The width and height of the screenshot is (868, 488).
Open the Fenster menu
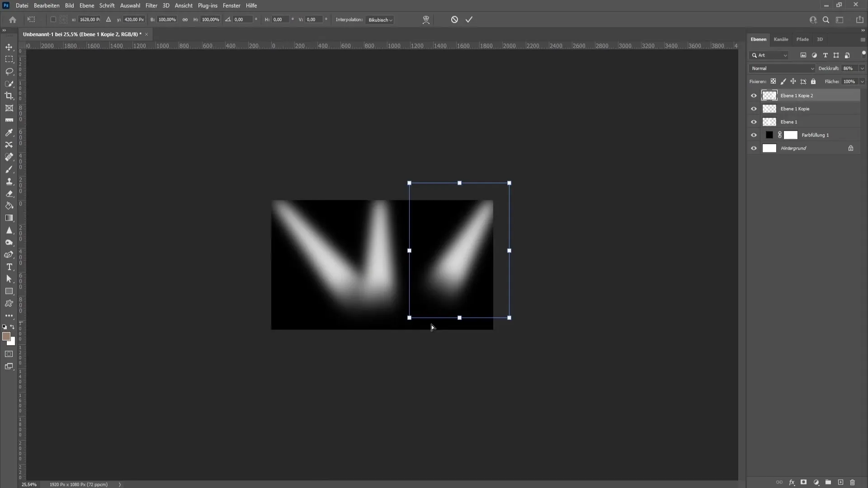(x=232, y=5)
